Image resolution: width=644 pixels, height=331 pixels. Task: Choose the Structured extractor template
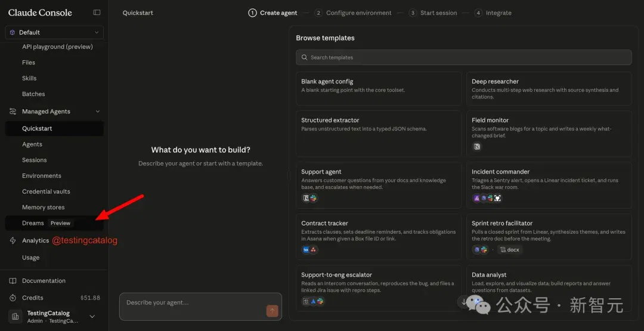click(x=378, y=134)
